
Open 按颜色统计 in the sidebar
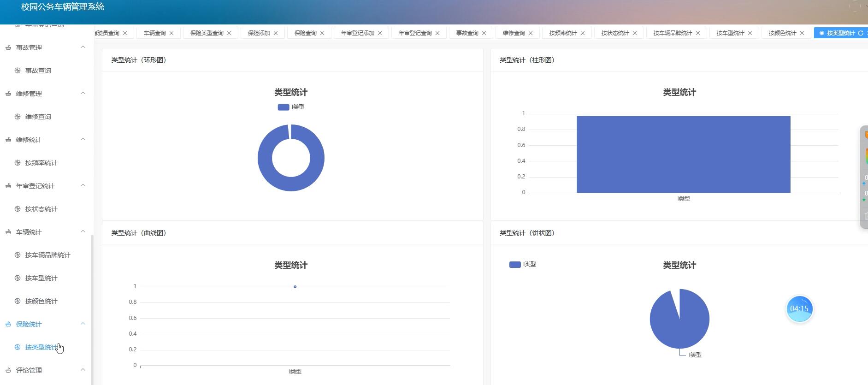pos(41,301)
